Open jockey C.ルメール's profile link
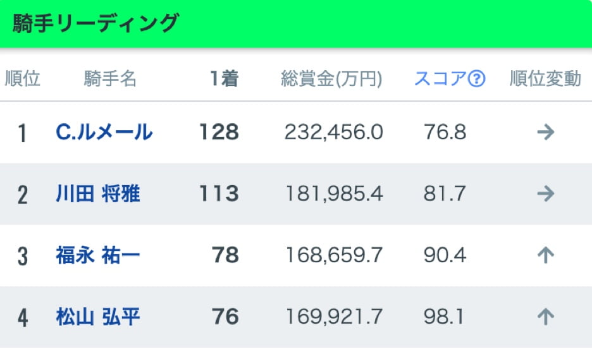 [104, 132]
